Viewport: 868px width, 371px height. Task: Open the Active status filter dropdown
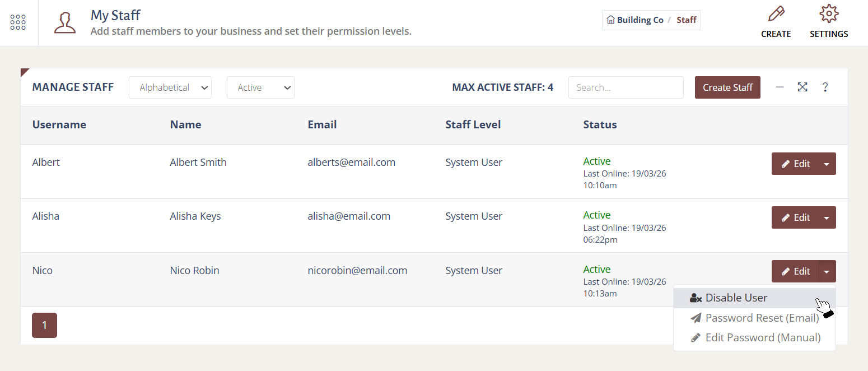pyautogui.click(x=260, y=87)
